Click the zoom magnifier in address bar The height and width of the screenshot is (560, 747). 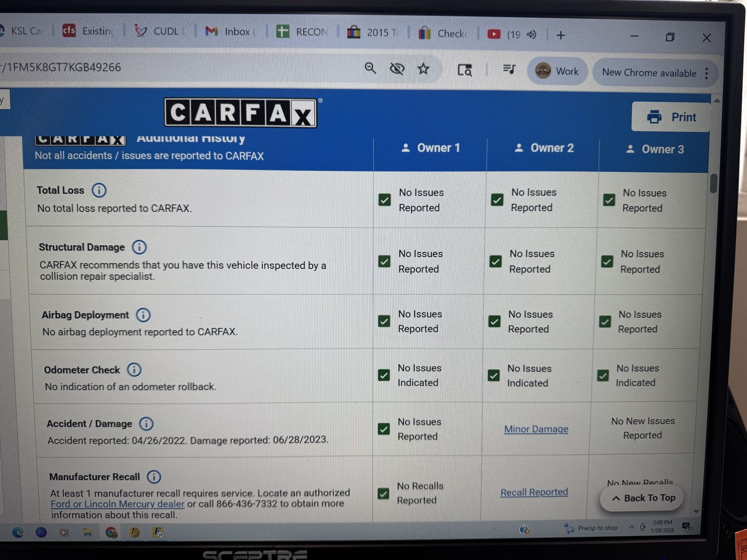pyautogui.click(x=370, y=69)
